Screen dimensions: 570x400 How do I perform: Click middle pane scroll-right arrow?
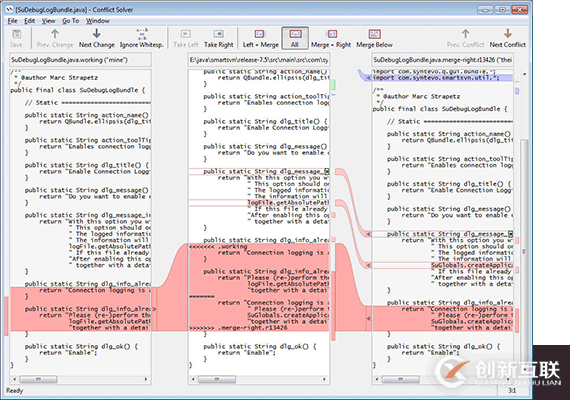pos(324,379)
